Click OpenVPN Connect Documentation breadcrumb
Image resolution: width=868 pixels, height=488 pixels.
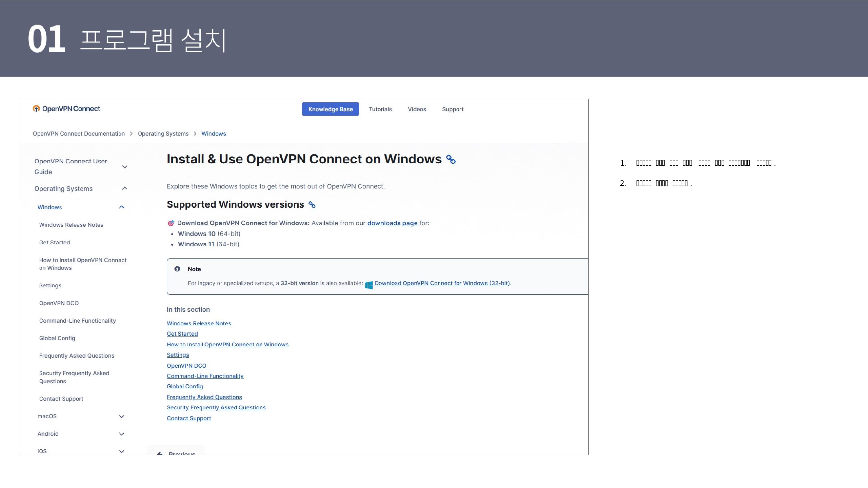[78, 134]
